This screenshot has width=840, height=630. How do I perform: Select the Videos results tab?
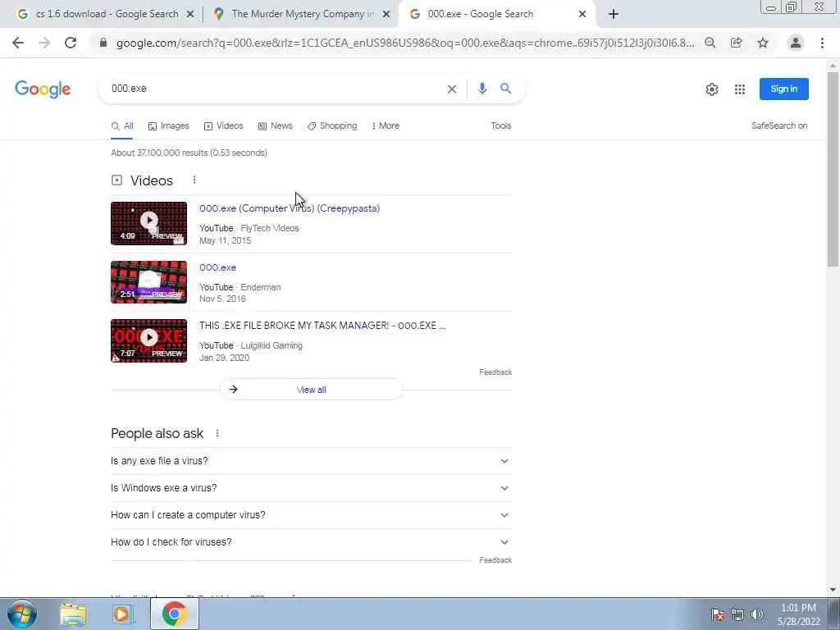[223, 126]
